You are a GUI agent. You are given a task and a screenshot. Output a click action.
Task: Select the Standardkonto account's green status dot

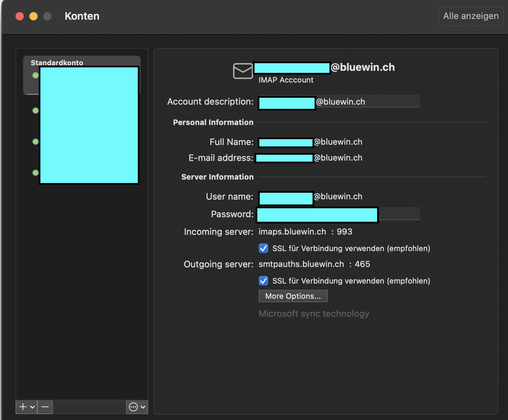(36, 75)
